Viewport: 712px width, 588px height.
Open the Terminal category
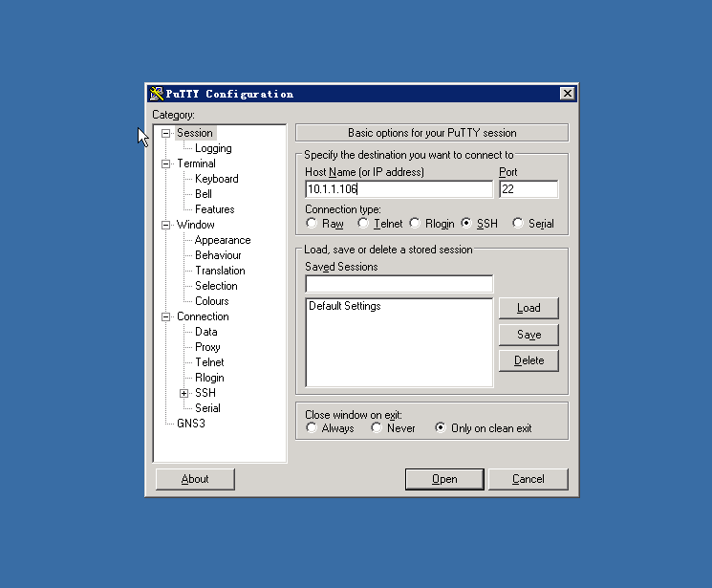click(x=196, y=163)
